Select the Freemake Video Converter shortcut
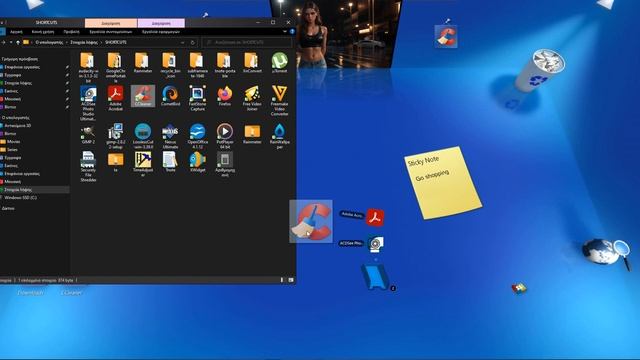 pyautogui.click(x=280, y=100)
